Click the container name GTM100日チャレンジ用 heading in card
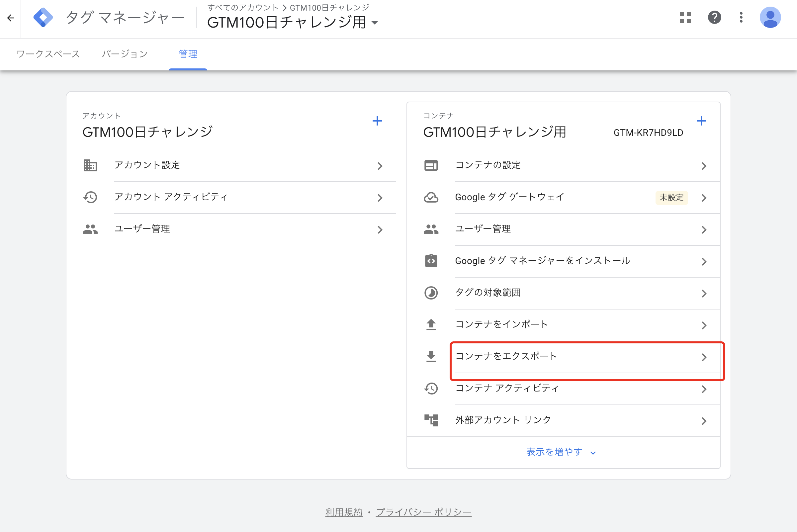This screenshot has height=532, width=797. pos(494,132)
